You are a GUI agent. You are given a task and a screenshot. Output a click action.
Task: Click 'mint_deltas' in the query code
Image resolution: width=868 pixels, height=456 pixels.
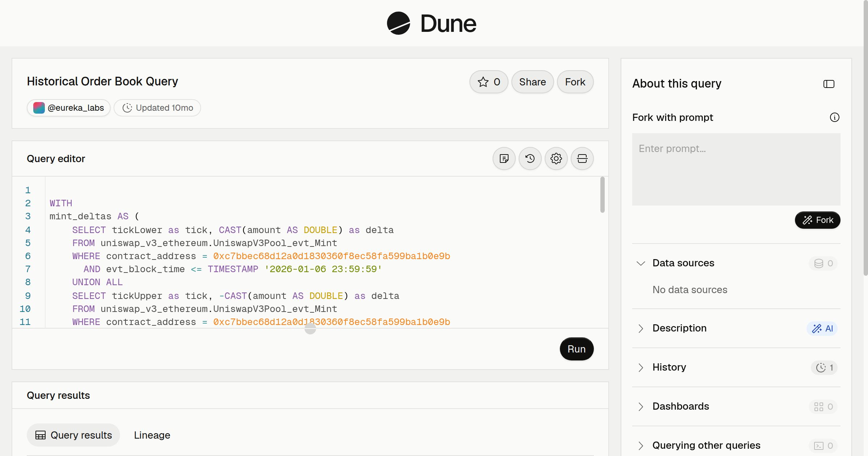80,216
